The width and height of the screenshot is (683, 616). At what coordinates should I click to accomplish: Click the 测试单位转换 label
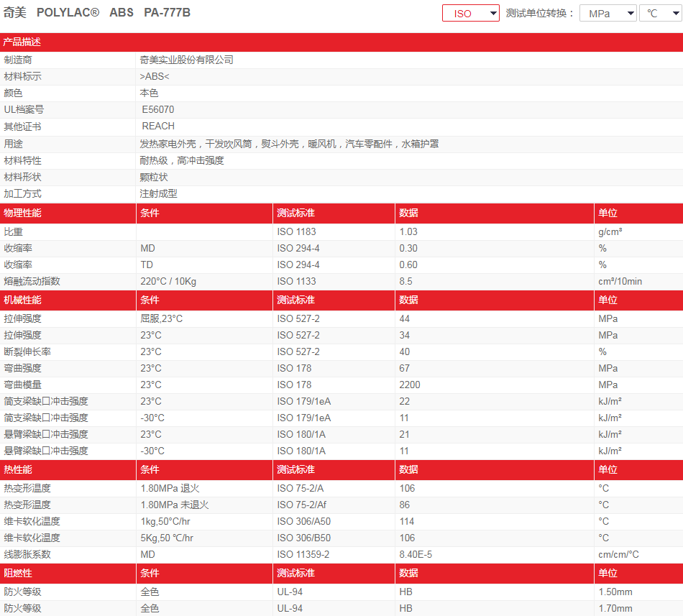tap(540, 13)
